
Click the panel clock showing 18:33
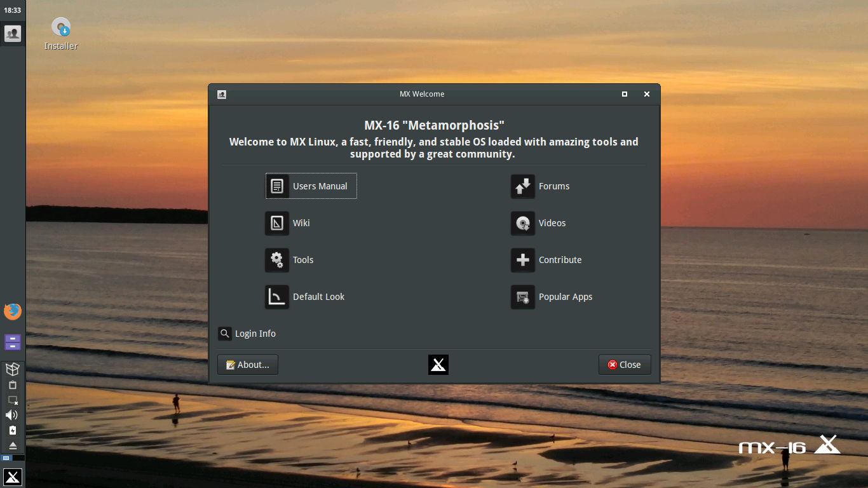13,10
